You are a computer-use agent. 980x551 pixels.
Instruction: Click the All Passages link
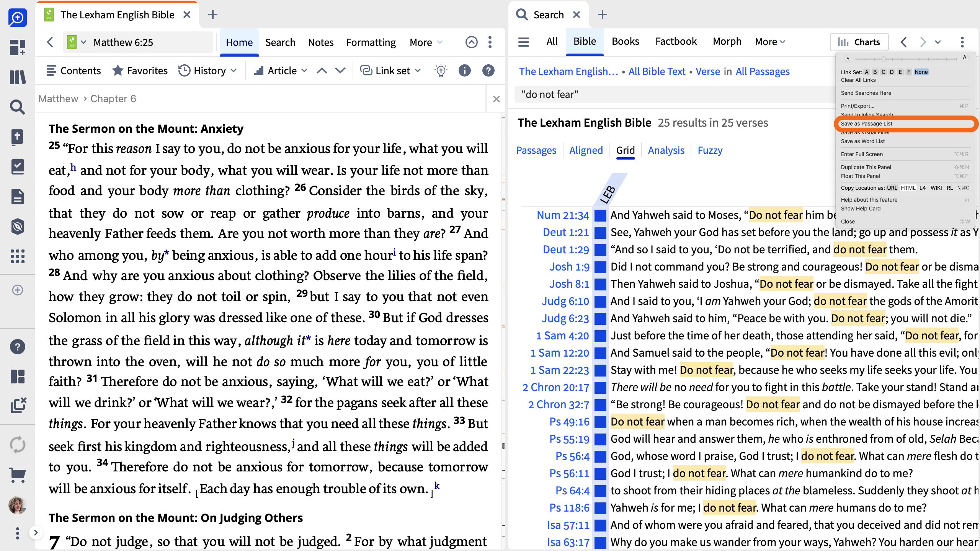763,72
